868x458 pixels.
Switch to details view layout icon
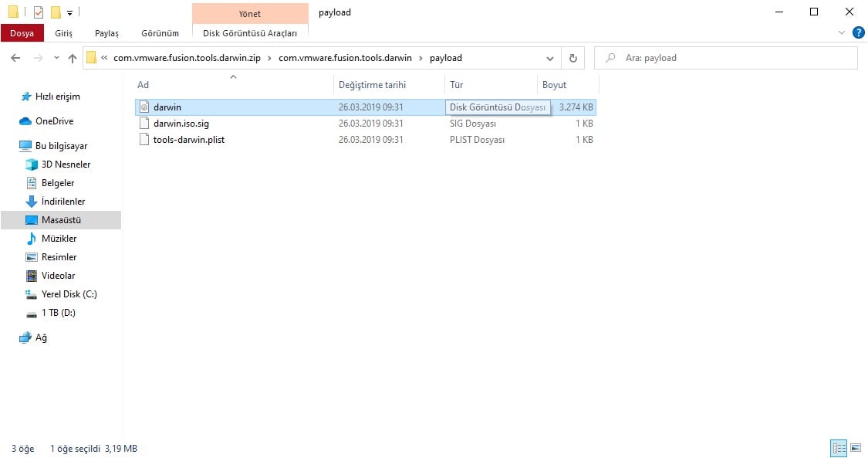[839, 447]
